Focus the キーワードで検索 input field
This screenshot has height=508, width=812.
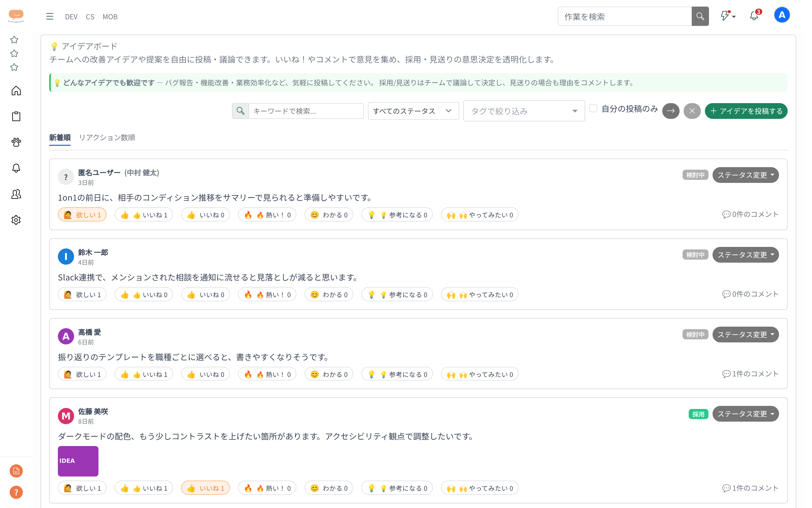coord(306,111)
